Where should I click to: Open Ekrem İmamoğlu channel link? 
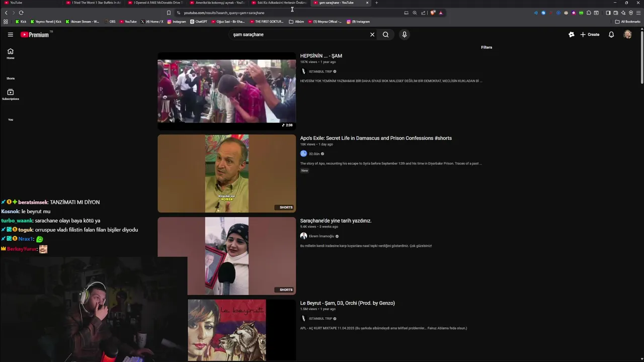pyautogui.click(x=321, y=236)
